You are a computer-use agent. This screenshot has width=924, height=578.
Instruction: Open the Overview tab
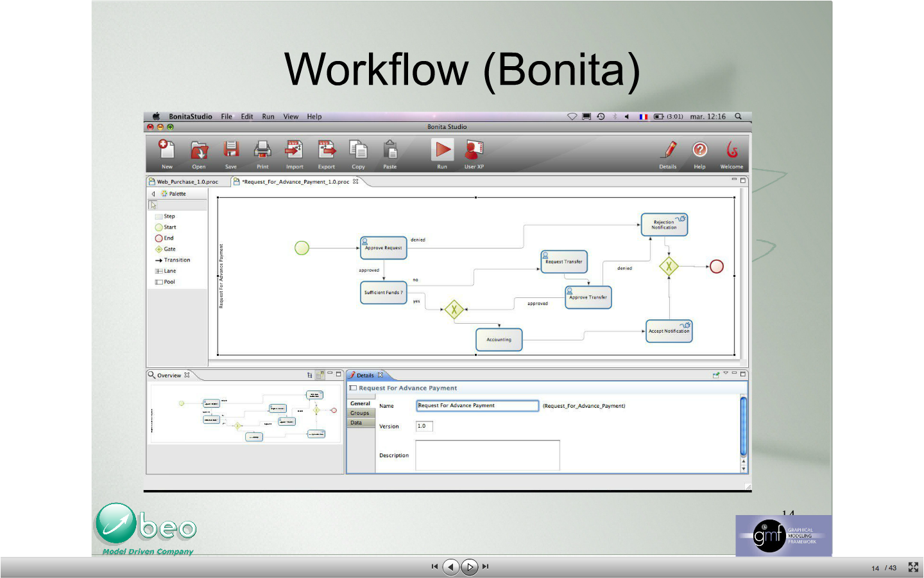(169, 376)
